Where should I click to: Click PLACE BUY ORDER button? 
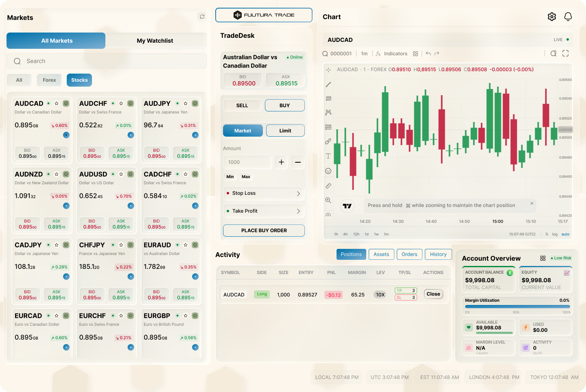coord(264,231)
